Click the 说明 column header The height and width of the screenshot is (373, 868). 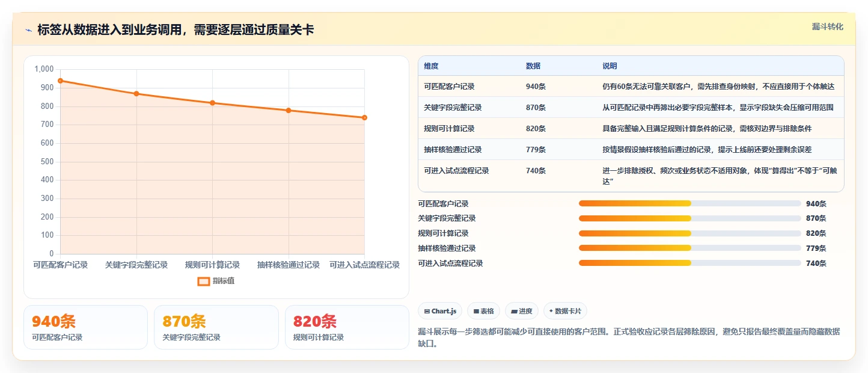tap(610, 66)
